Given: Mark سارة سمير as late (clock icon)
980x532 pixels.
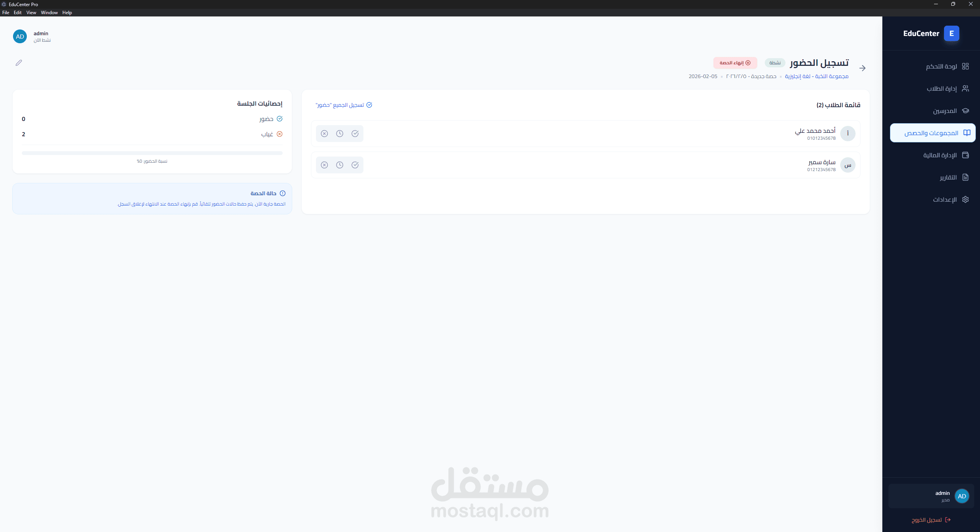Looking at the screenshot, I should pos(340,165).
